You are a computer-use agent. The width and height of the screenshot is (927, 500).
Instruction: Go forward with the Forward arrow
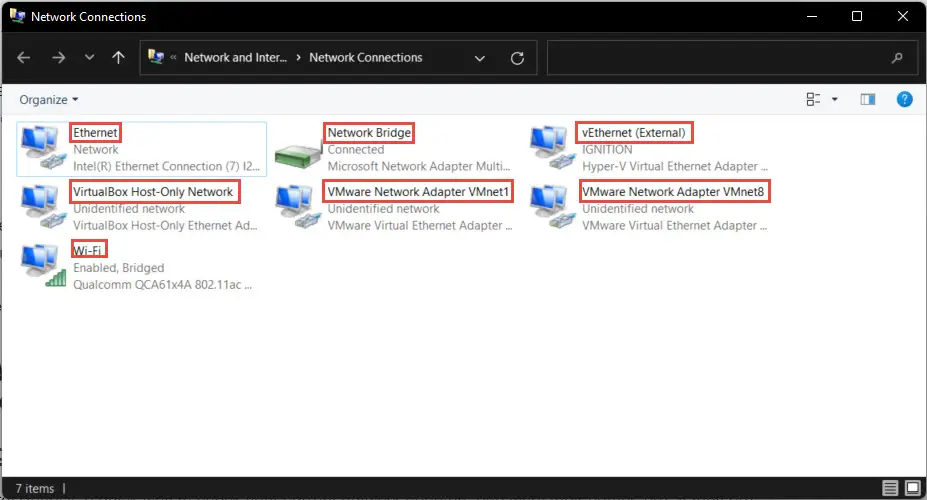tap(59, 57)
